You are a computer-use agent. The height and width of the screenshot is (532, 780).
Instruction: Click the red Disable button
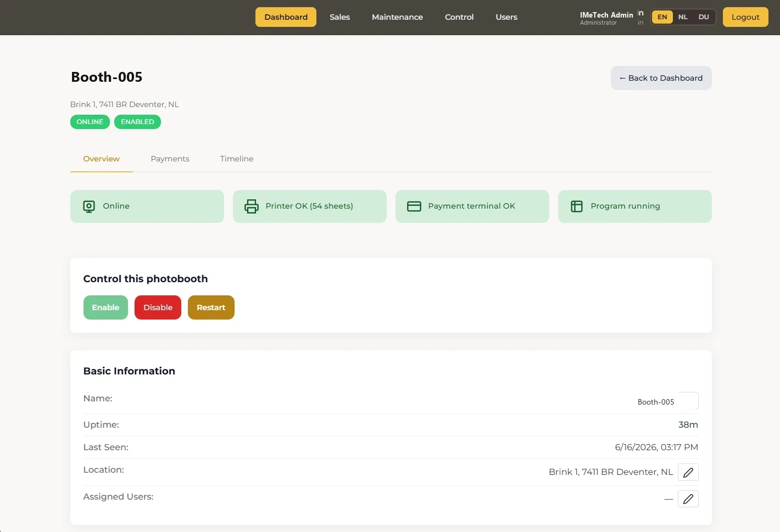[x=158, y=307]
